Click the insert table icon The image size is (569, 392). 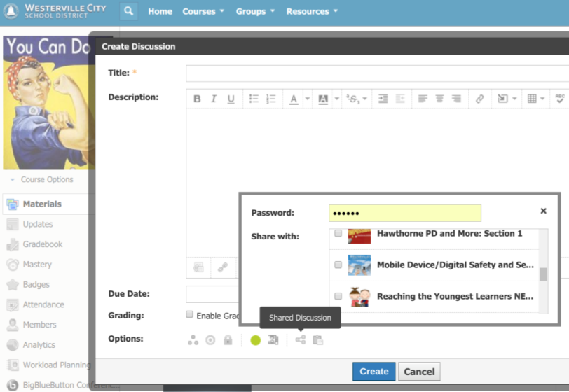coord(532,99)
